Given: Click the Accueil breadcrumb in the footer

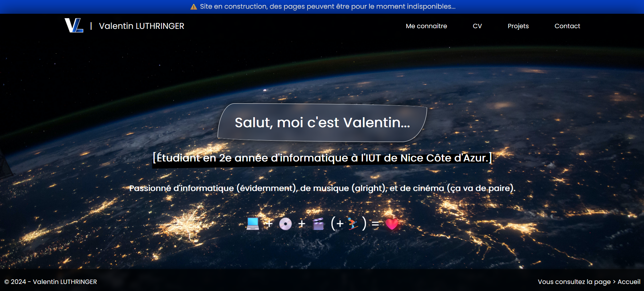Looking at the screenshot, I should tap(629, 282).
